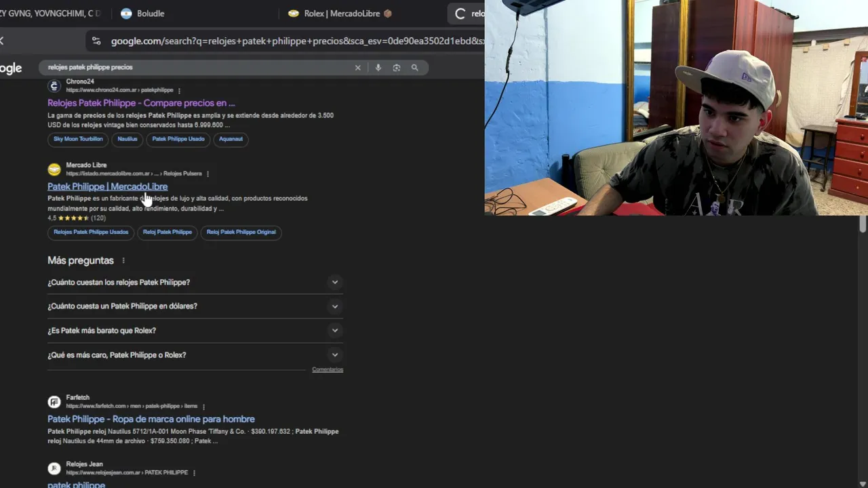
Task: Expand '¿Es Patek más barato que Rolex?'
Action: click(195, 331)
